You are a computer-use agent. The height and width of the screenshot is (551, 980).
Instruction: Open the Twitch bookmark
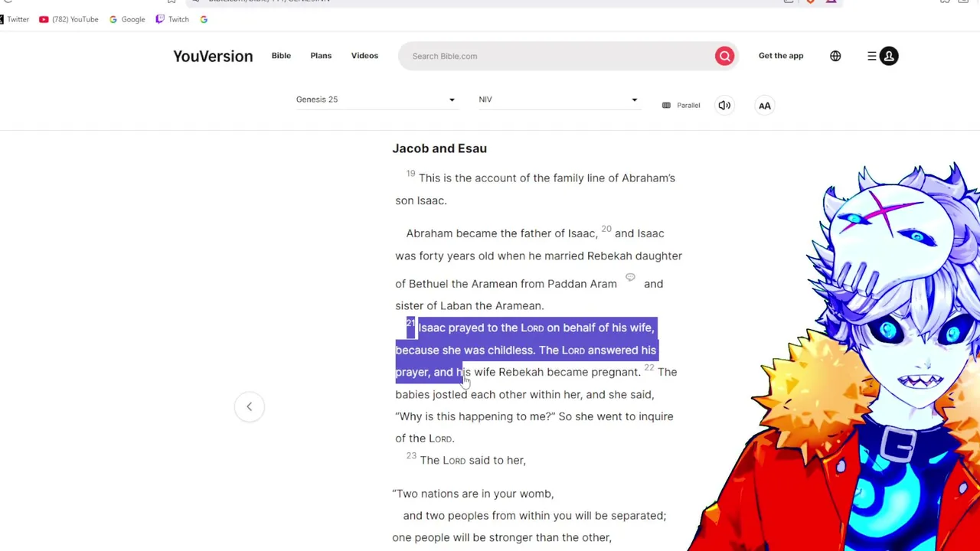tap(172, 19)
